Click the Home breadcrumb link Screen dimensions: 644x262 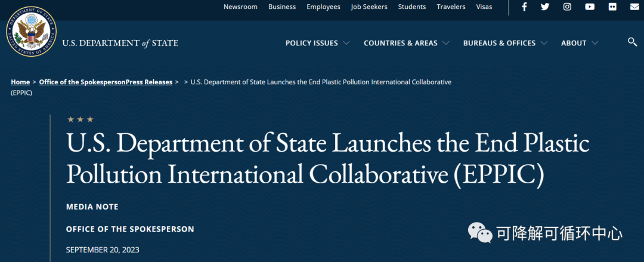[x=20, y=82]
